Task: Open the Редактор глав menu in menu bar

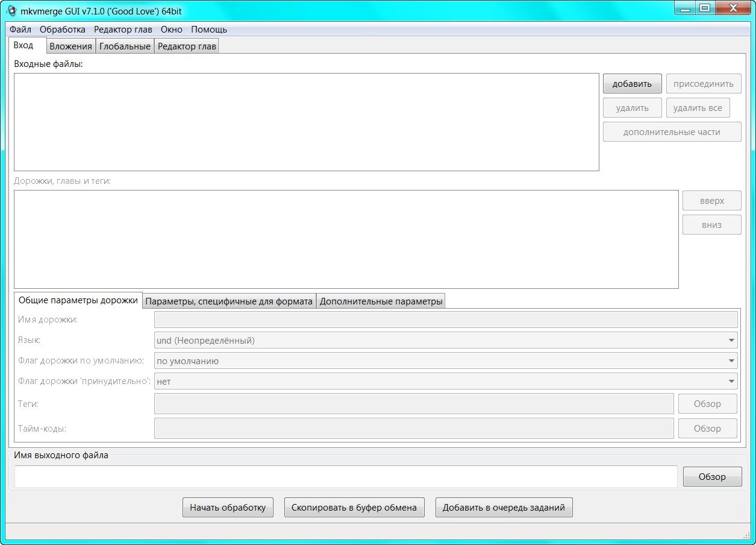Action: click(123, 29)
